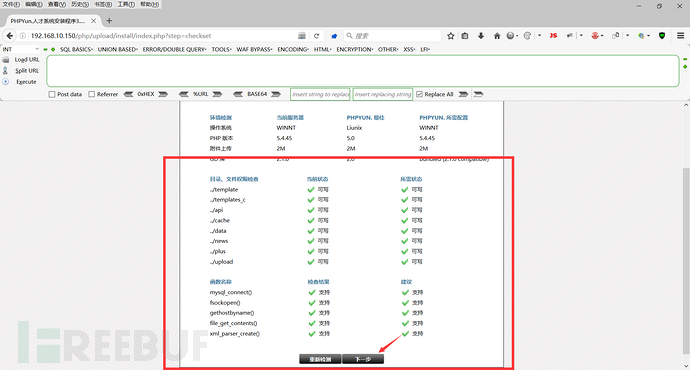This screenshot has width=690, height=370.
Task: Open the bookmarks library clipboard icon
Action: [465, 36]
